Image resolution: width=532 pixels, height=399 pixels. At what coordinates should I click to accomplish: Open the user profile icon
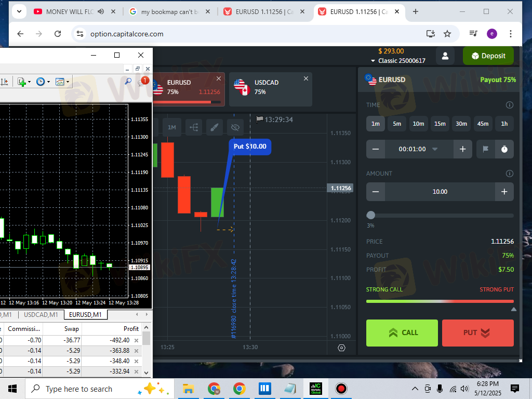pyautogui.click(x=445, y=56)
